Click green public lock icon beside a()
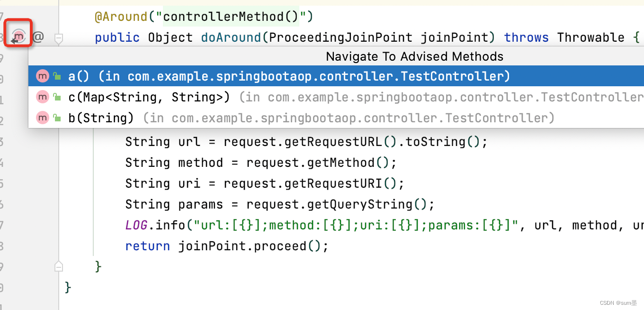This screenshot has width=644, height=310. (57, 76)
